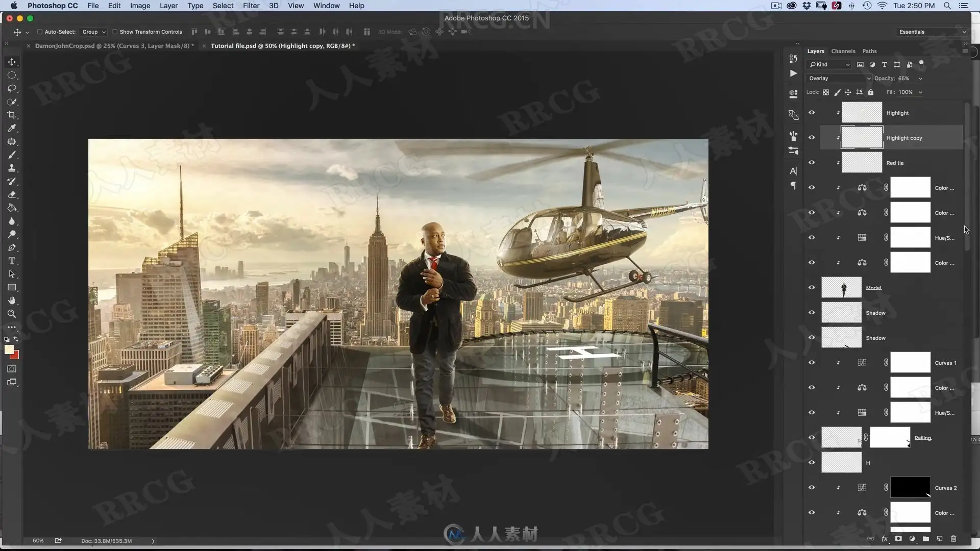Open the Essentials workspace dropdown

tap(932, 32)
